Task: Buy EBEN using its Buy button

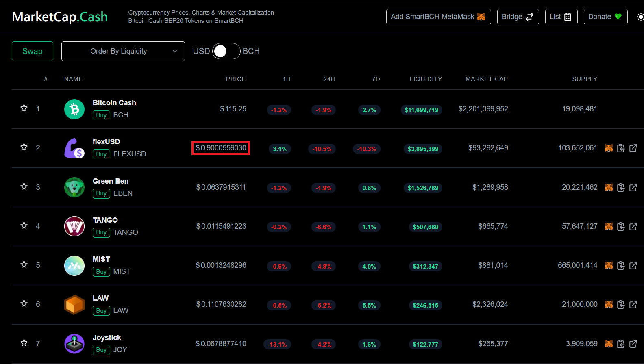Action: [101, 193]
